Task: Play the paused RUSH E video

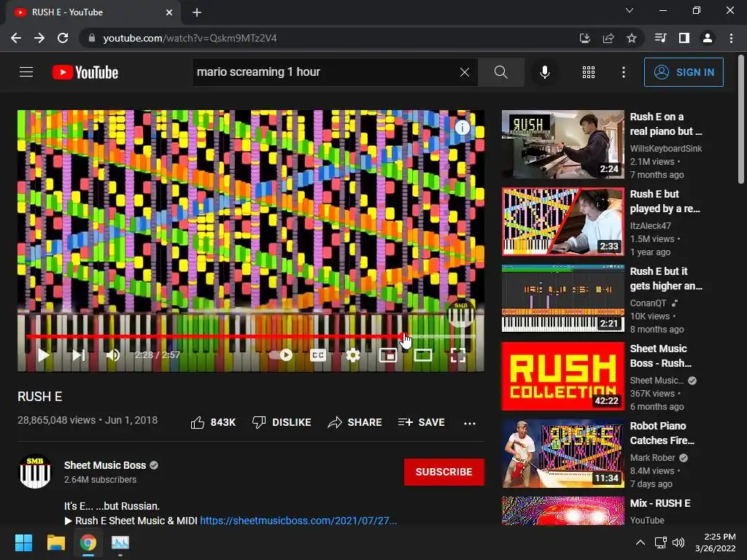Action: click(43, 355)
